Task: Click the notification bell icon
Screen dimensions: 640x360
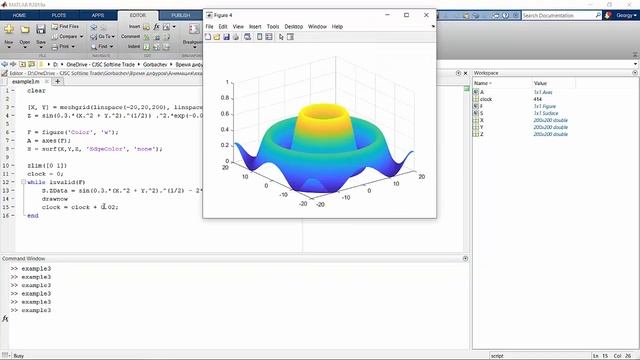Action: click(x=608, y=15)
